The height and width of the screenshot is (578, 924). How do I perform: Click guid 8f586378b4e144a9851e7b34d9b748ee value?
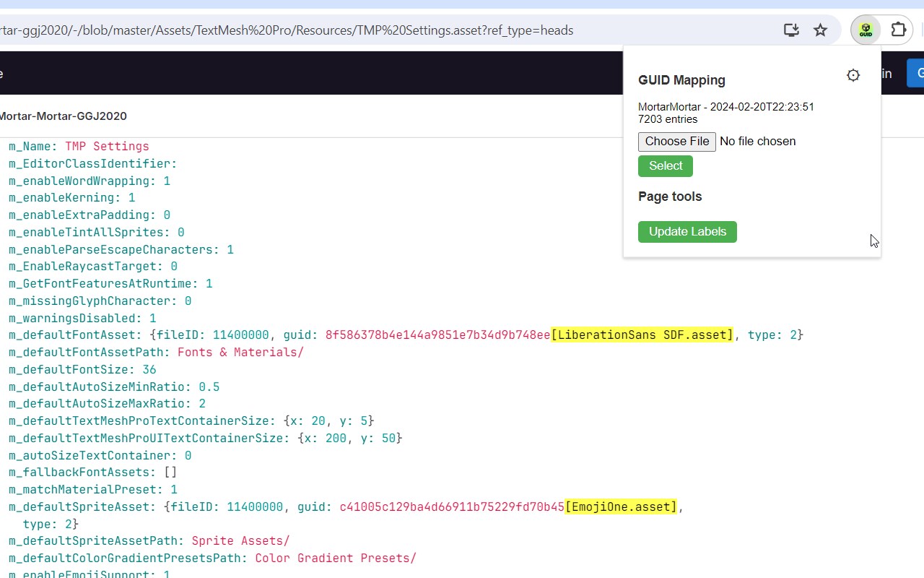pos(437,335)
